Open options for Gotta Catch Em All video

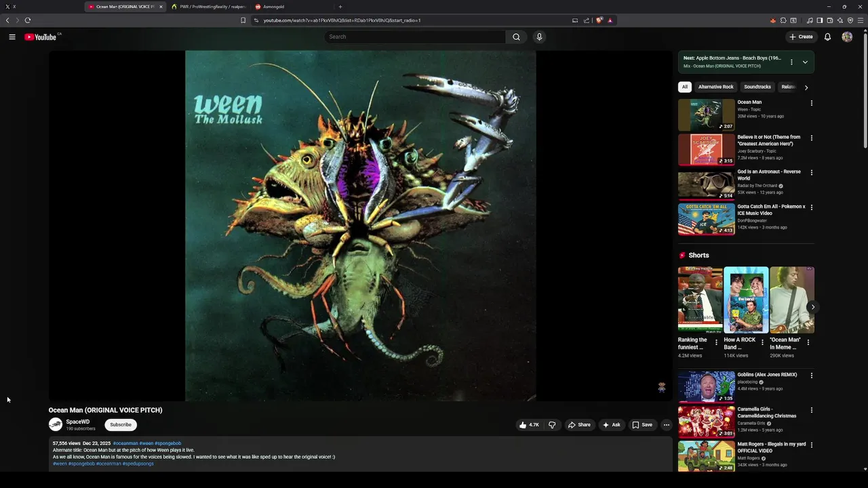point(812,207)
